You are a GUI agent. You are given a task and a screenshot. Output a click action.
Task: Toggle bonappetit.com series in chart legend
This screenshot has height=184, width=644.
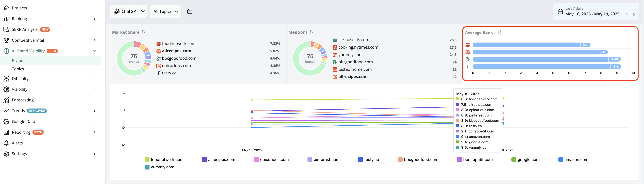pos(475,160)
